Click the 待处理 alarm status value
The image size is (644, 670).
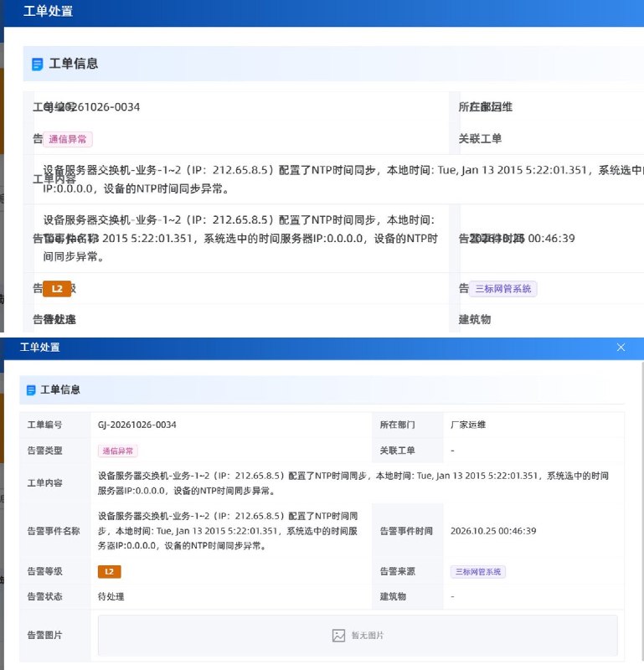(x=111, y=596)
